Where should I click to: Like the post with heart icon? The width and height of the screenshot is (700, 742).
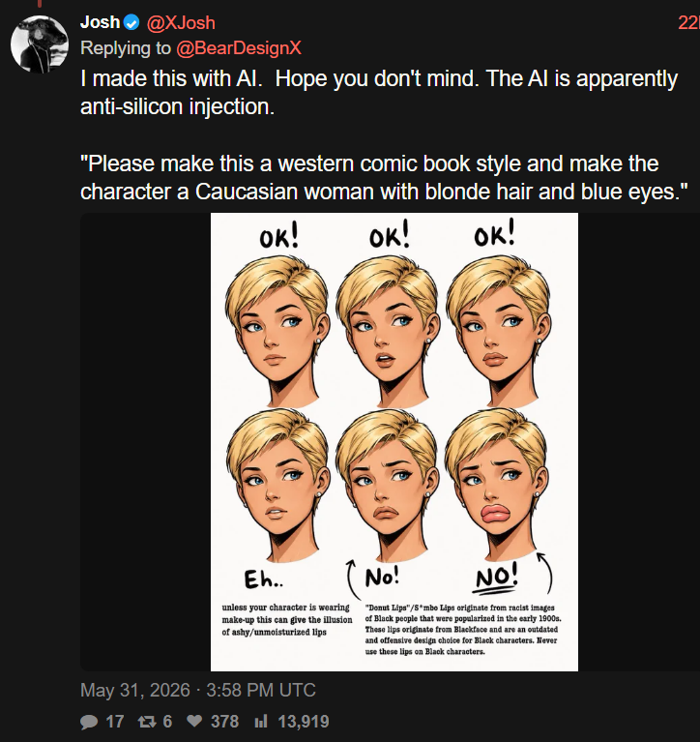194,721
